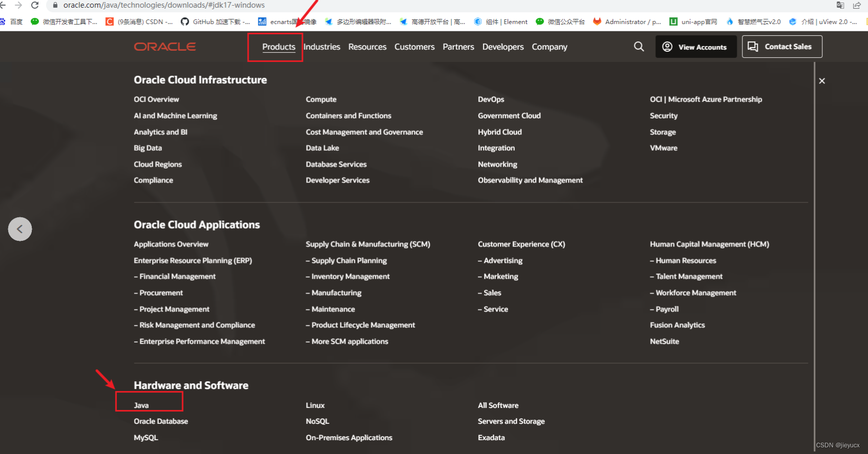Open the Linux link
This screenshot has height=454, width=868.
pyautogui.click(x=315, y=405)
